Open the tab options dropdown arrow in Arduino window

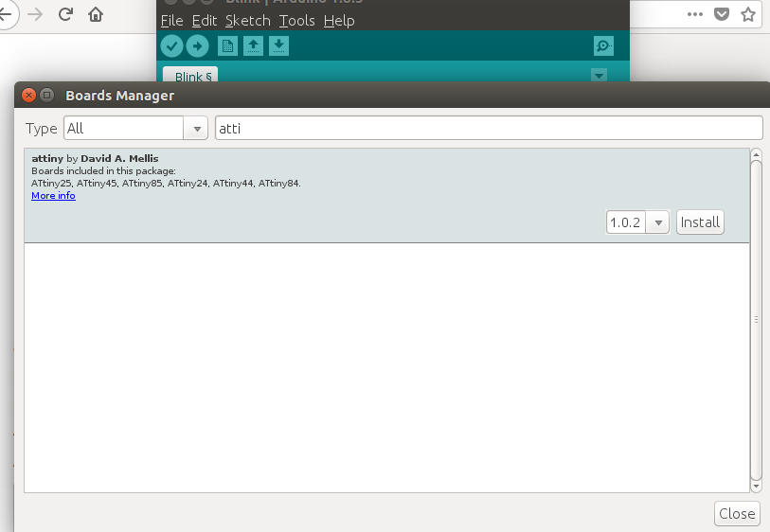[599, 76]
